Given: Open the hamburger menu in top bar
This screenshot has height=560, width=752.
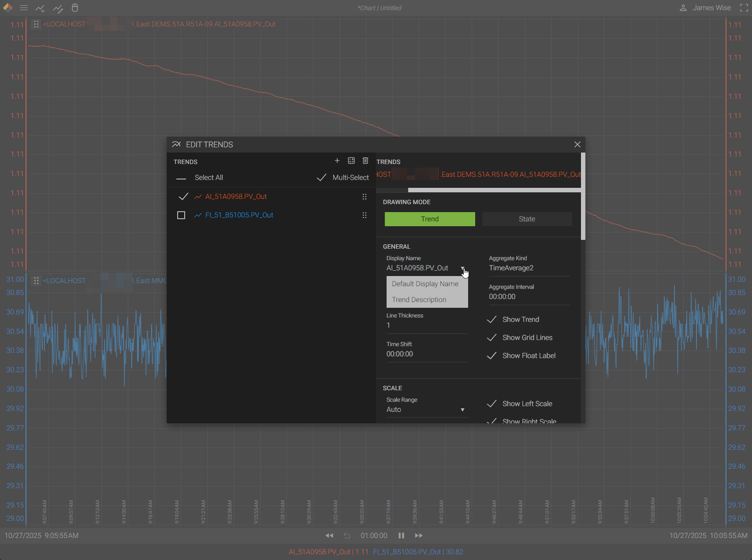Looking at the screenshot, I should click(24, 8).
